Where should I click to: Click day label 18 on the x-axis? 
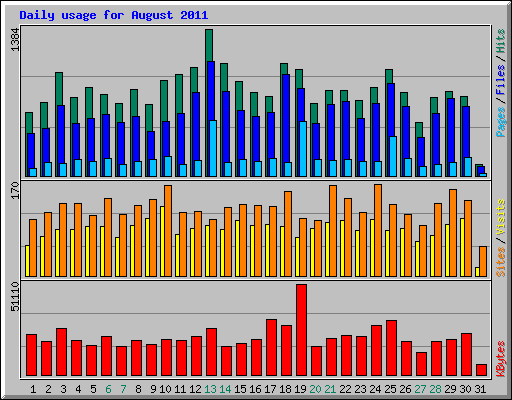(285, 389)
